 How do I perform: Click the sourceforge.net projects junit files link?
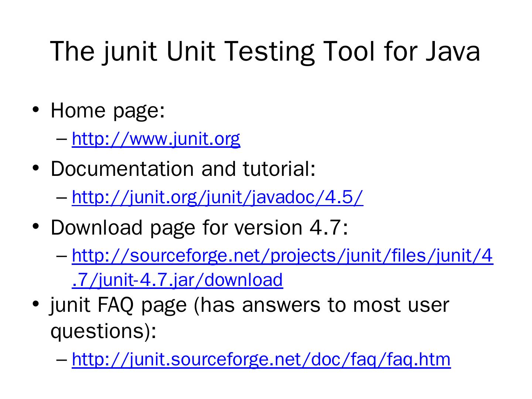click(282, 256)
